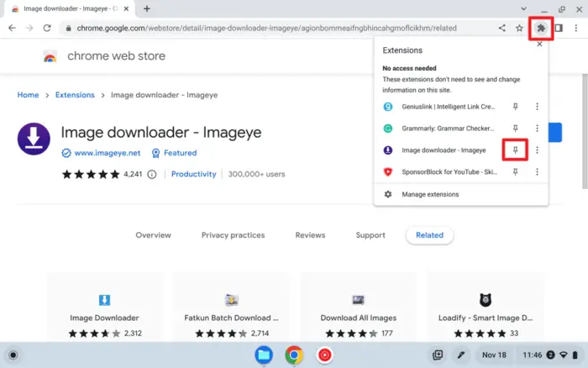Screen dimensions: 588x368
Task: Pin the Grammarly extension
Action: coord(515,129)
